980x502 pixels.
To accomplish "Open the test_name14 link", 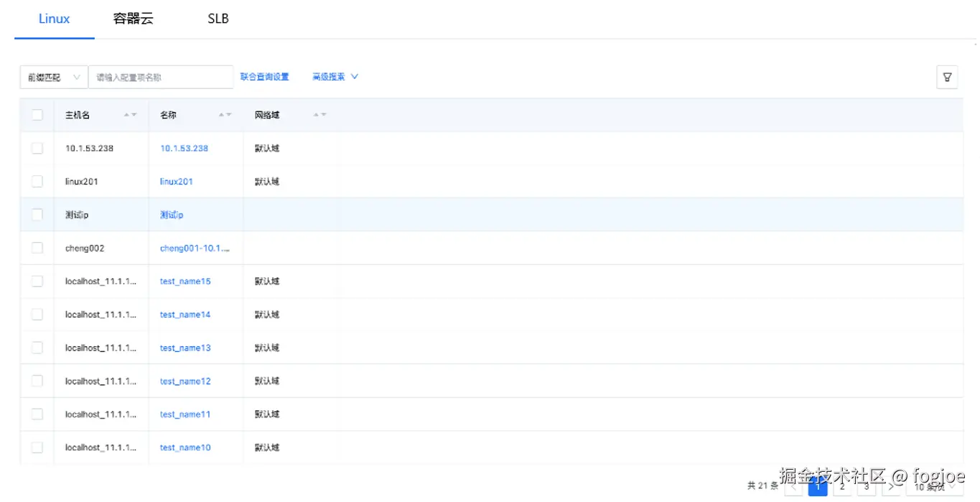I will coord(185,315).
